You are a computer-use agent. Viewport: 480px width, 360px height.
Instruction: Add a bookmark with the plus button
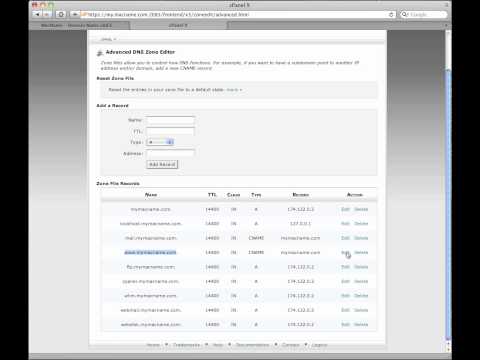[75, 14]
